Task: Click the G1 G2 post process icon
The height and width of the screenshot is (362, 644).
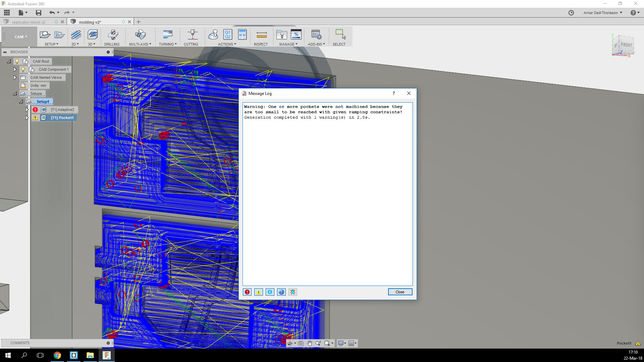Action: click(228, 35)
